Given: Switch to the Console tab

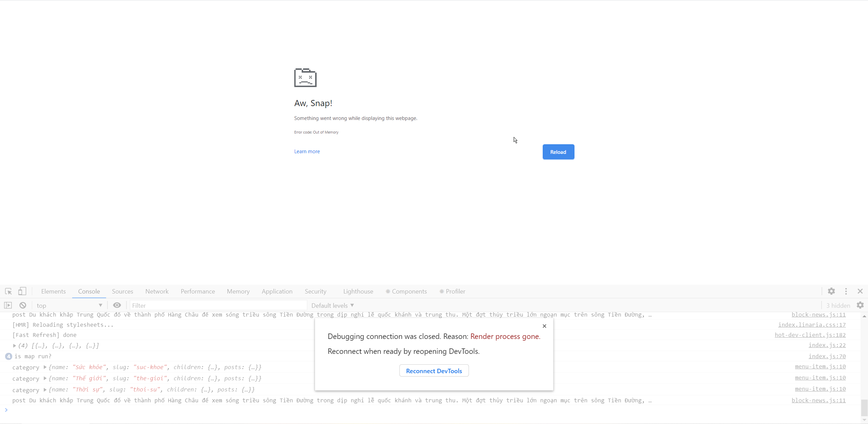Looking at the screenshot, I should coord(89,291).
